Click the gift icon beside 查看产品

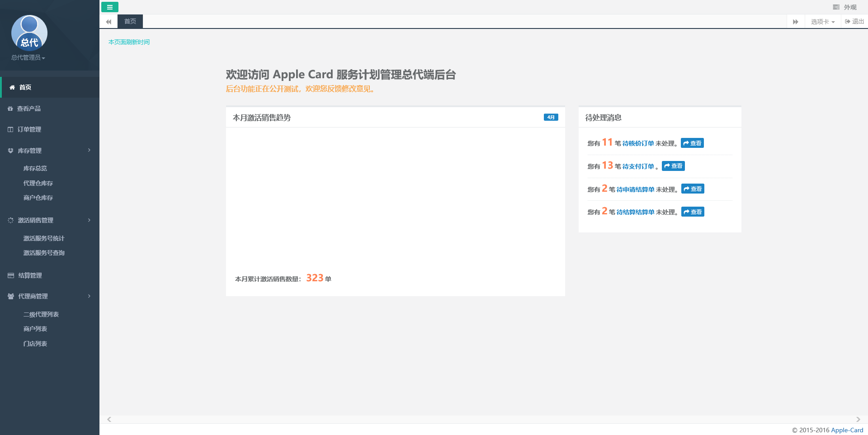[10, 109]
